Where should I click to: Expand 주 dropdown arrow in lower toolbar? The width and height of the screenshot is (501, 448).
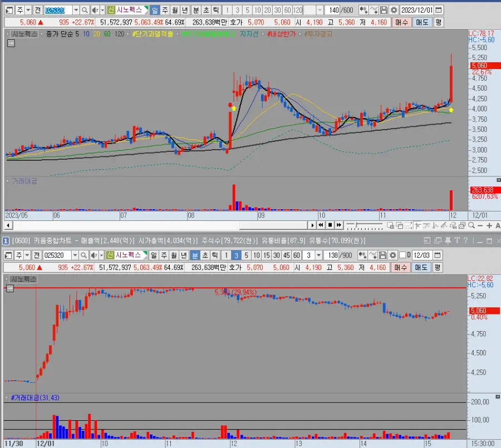point(27,255)
